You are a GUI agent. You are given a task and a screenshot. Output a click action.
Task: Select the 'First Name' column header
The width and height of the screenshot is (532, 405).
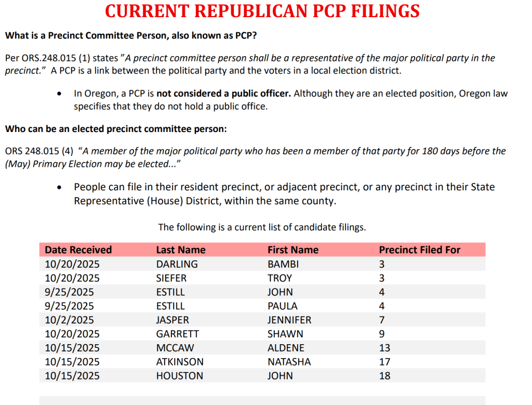(293, 250)
